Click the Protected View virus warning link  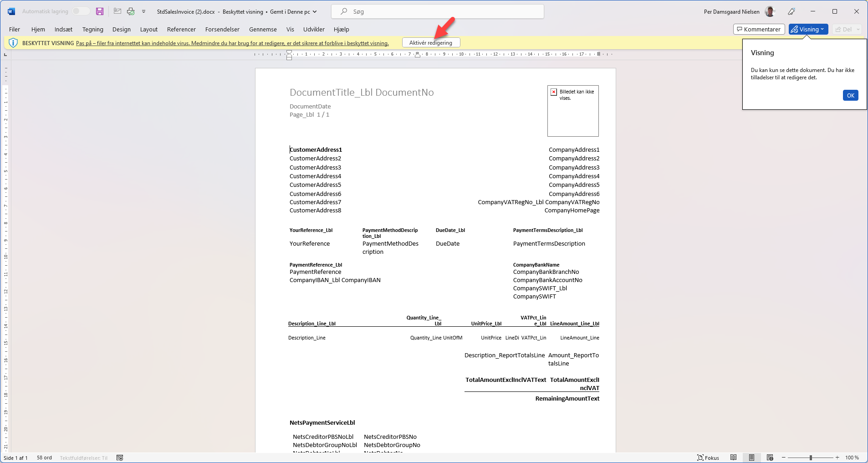coord(232,43)
